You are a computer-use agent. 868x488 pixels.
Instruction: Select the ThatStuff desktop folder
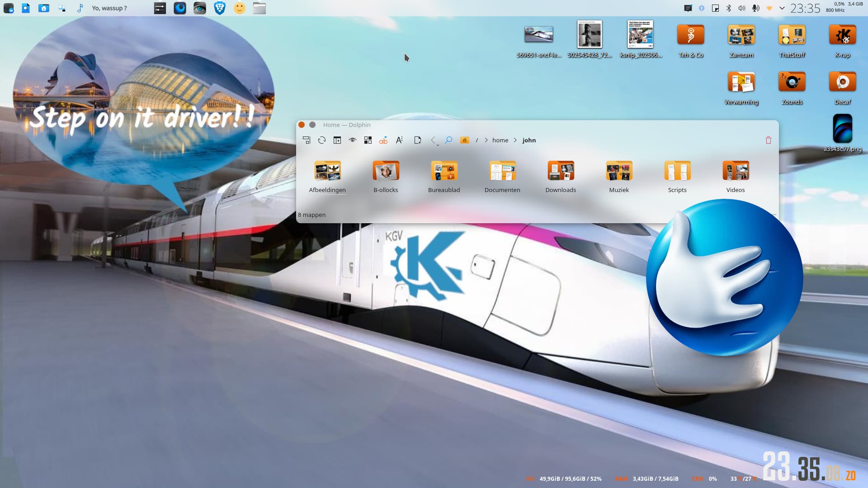pos(792,41)
